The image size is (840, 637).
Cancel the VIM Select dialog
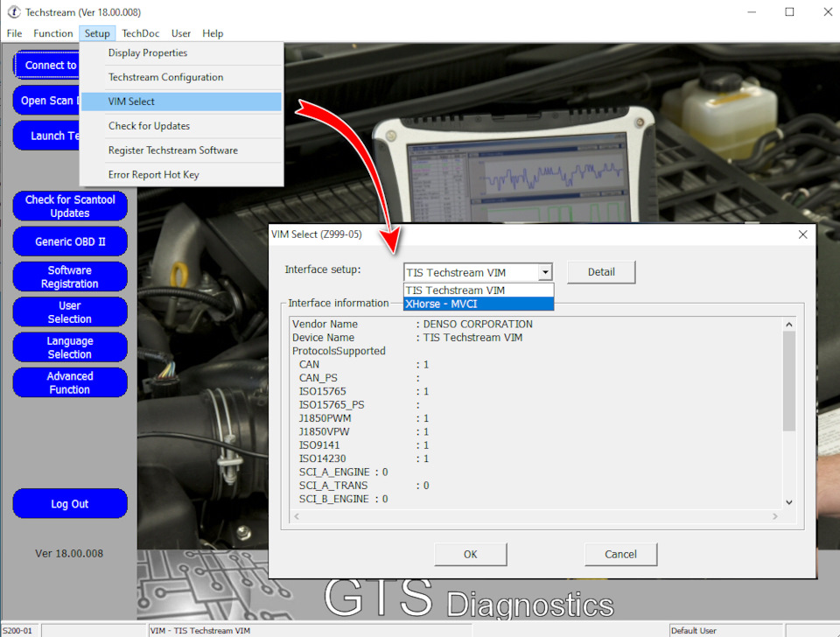pyautogui.click(x=620, y=554)
